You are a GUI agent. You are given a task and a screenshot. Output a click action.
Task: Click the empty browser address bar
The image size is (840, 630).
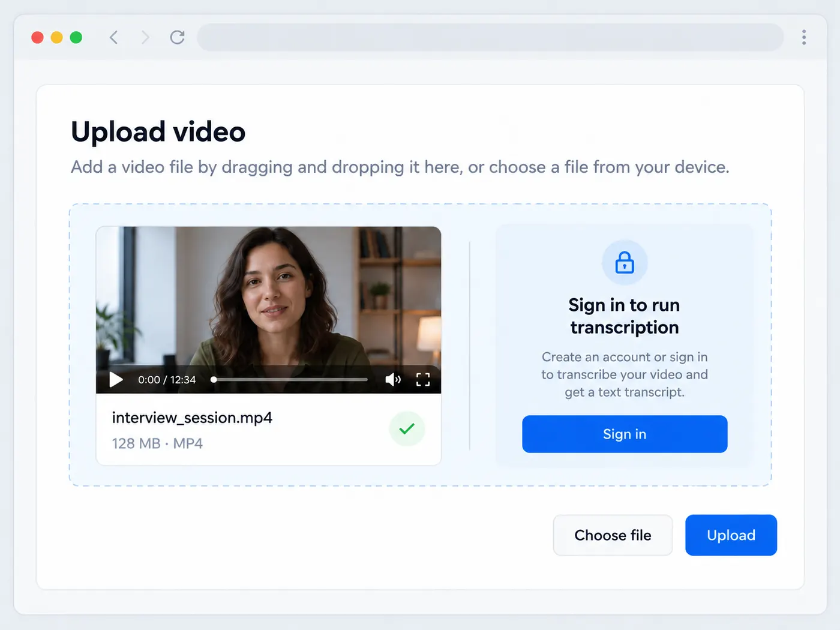[490, 37]
